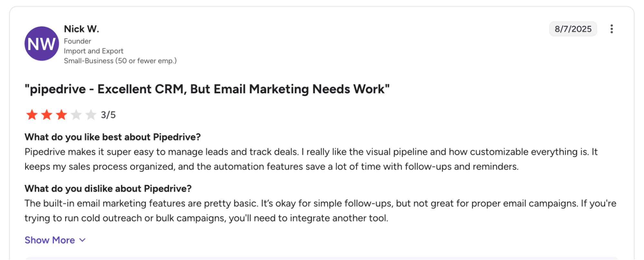This screenshot has width=644, height=260.
Task: Click the chevron beside Show More
Action: point(82,240)
